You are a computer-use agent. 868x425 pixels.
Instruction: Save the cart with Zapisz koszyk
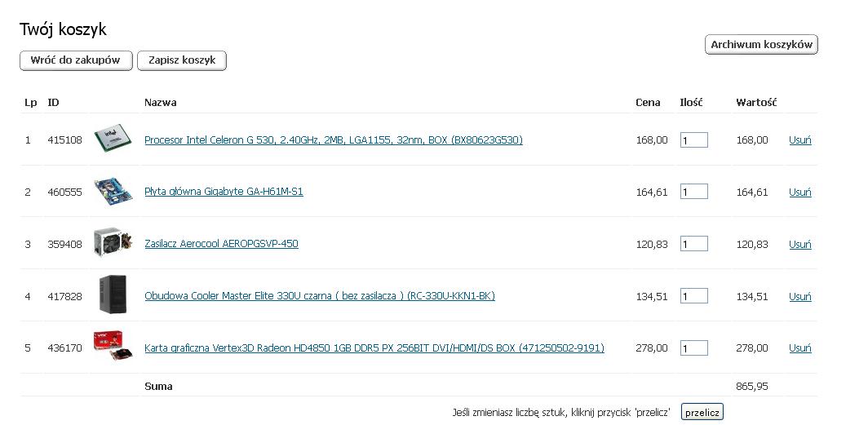coord(182,60)
